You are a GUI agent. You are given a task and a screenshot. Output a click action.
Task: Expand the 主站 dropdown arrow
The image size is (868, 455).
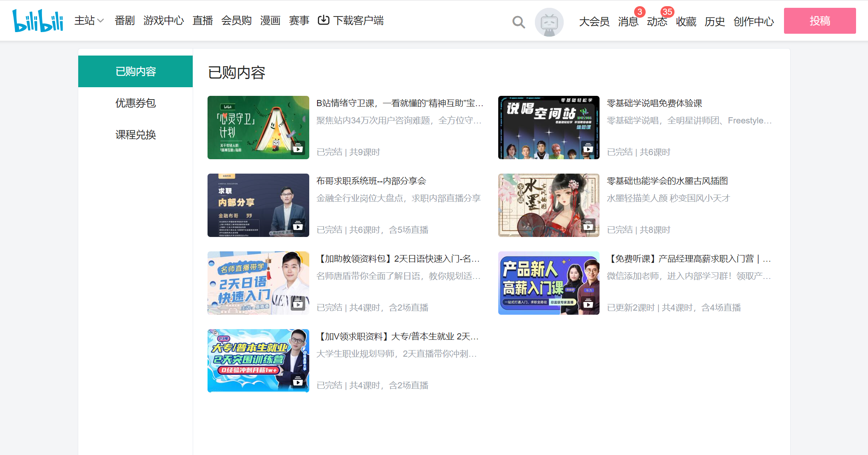pos(100,21)
